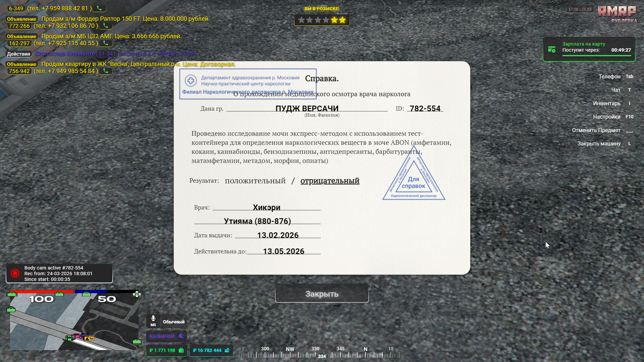Click the microphone voice mode icon
Image resolution: width=644 pixels, height=362 pixels.
click(153, 318)
